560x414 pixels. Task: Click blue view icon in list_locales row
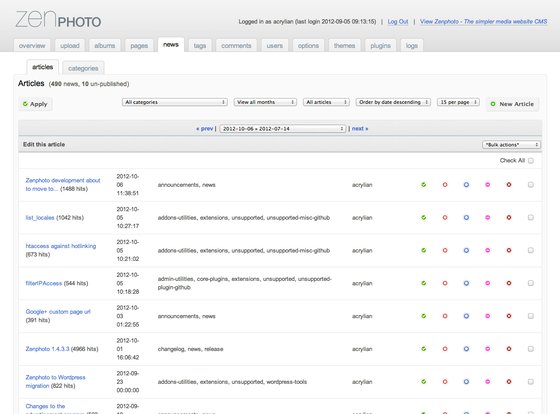coord(466,218)
